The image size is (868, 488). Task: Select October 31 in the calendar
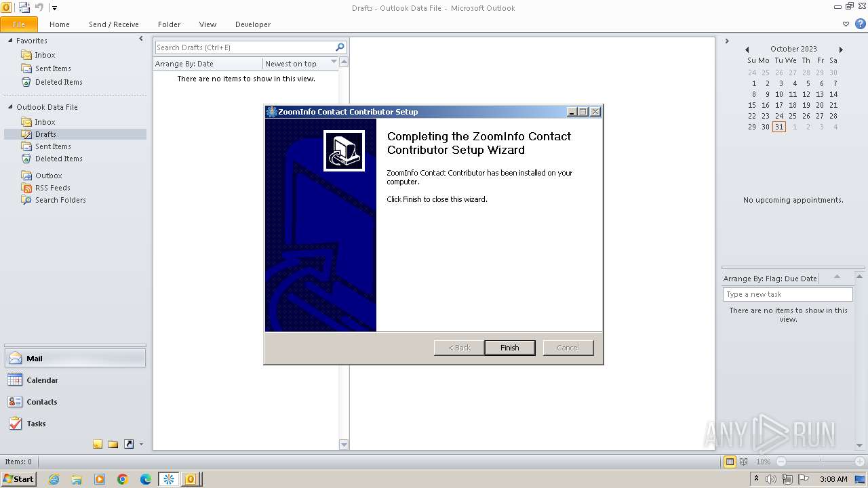[x=779, y=127]
